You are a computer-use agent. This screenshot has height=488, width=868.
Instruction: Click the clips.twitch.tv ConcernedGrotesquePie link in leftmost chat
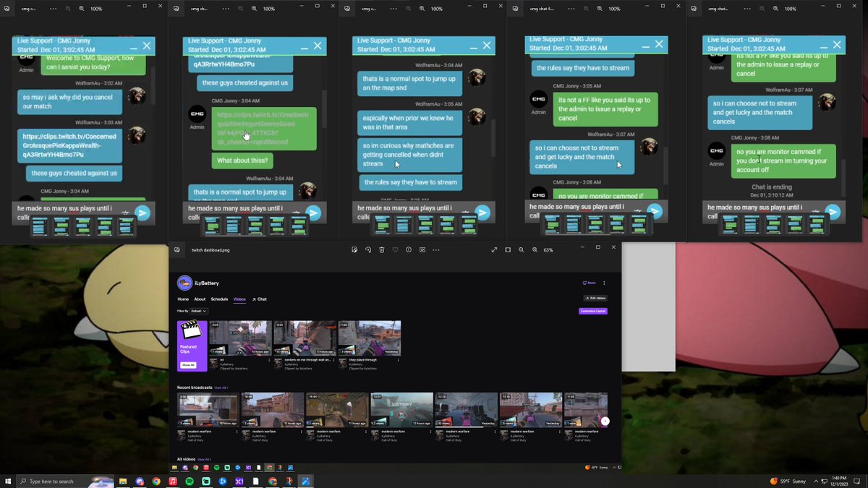(69, 145)
